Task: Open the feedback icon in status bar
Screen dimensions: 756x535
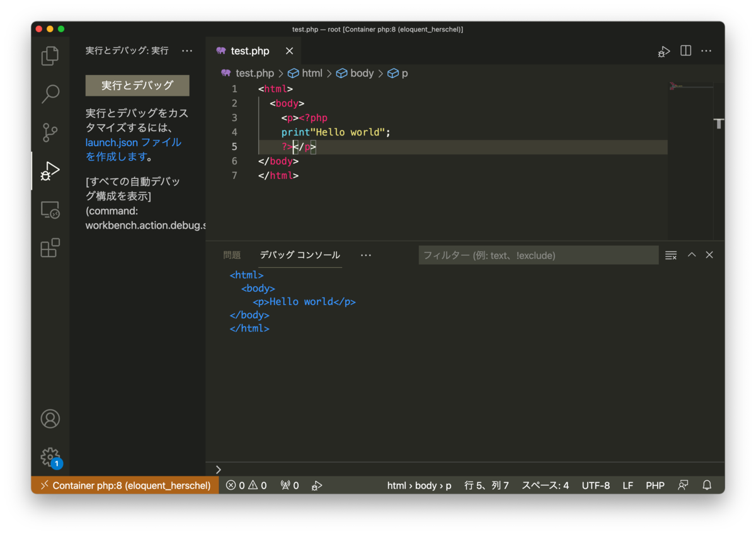Action: [683, 485]
